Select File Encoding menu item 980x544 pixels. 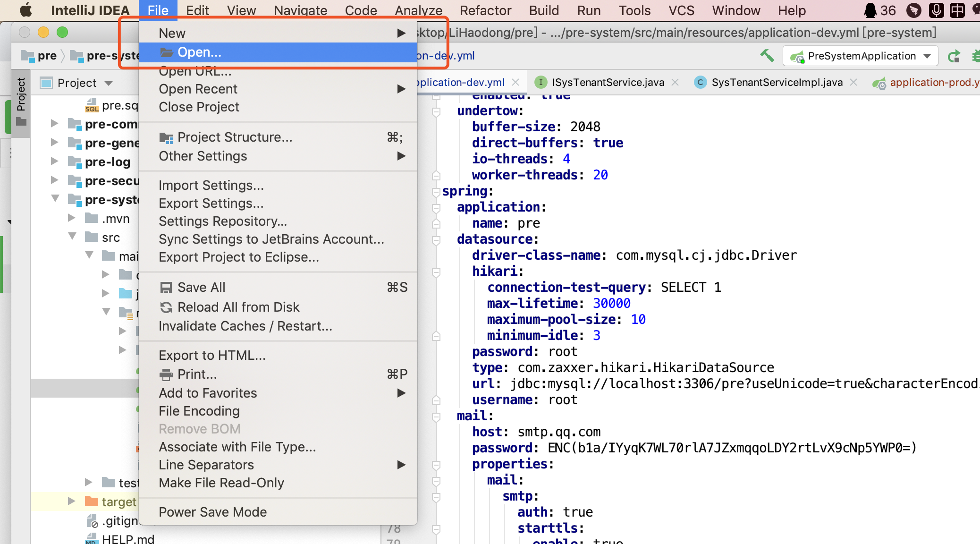pos(278,411)
